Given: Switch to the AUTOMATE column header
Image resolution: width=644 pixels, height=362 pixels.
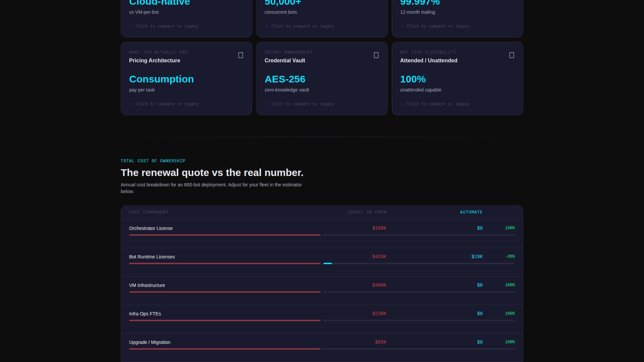Looking at the screenshot, I should (471, 212).
